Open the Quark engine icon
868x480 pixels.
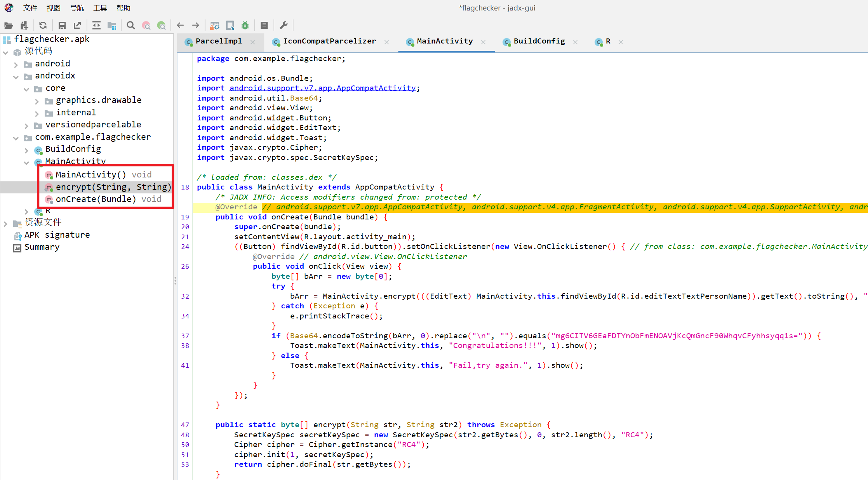click(x=230, y=26)
